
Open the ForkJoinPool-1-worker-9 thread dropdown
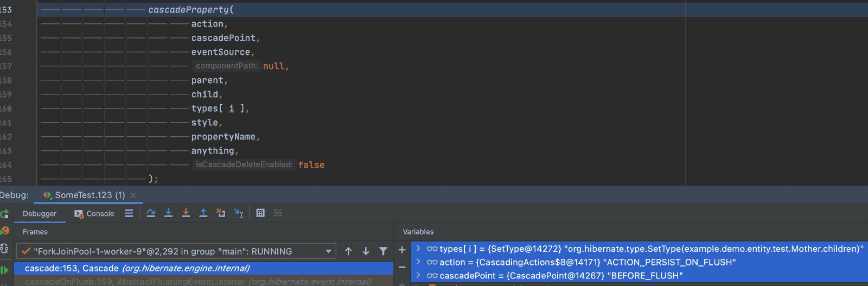[176, 251]
